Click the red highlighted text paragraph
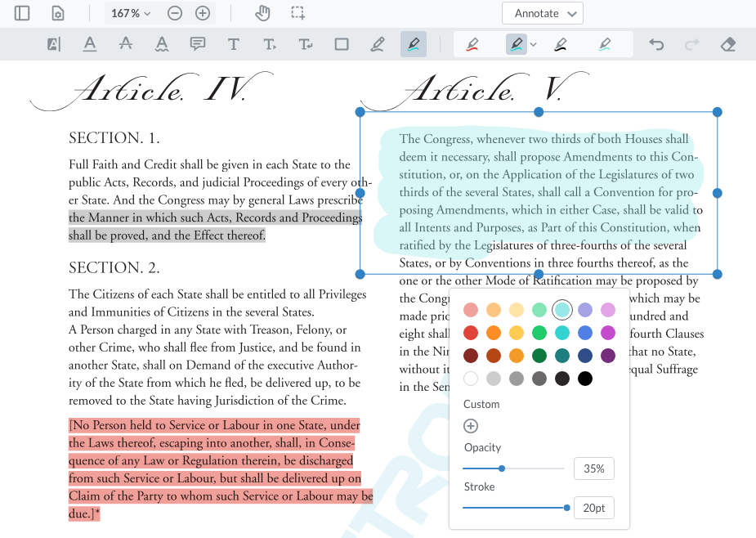 221,469
